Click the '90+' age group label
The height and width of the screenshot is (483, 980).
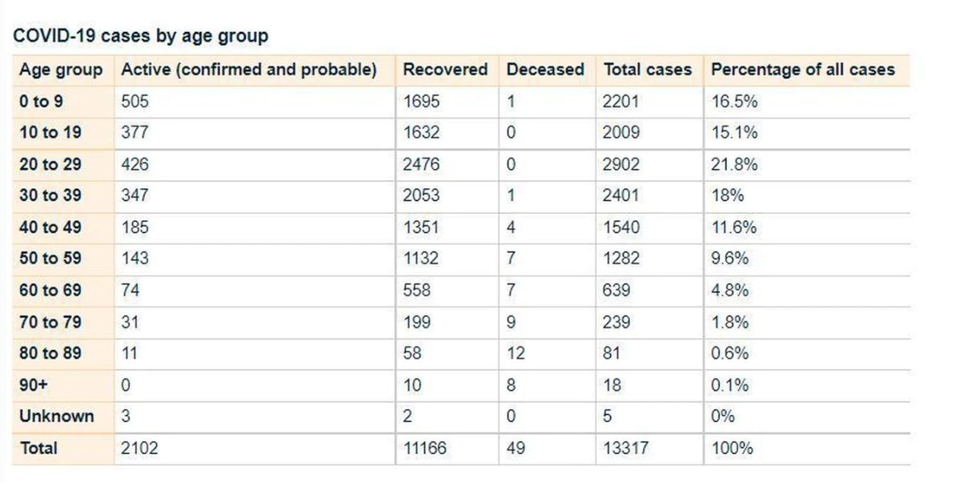pyautogui.click(x=34, y=385)
